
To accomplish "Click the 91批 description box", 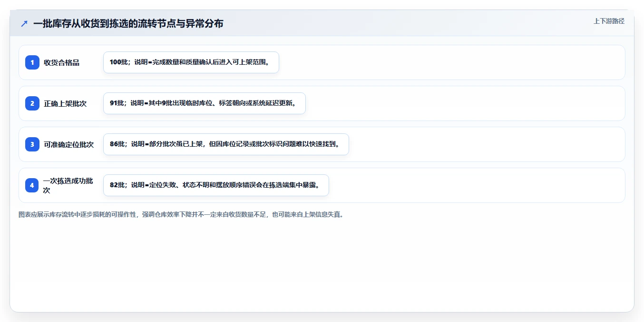I will pos(205,103).
